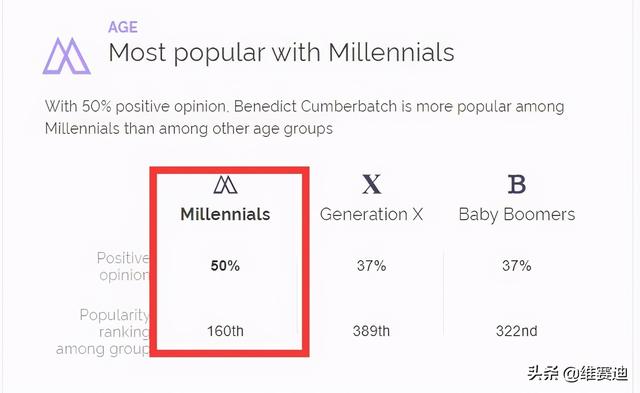Click the large purple Millennials logo icon
640x393 pixels.
tap(67, 56)
